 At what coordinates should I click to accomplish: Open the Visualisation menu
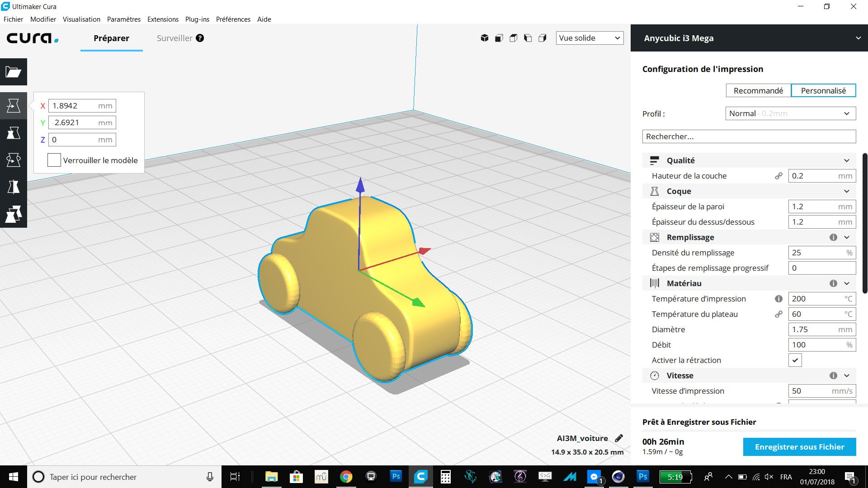click(x=81, y=19)
